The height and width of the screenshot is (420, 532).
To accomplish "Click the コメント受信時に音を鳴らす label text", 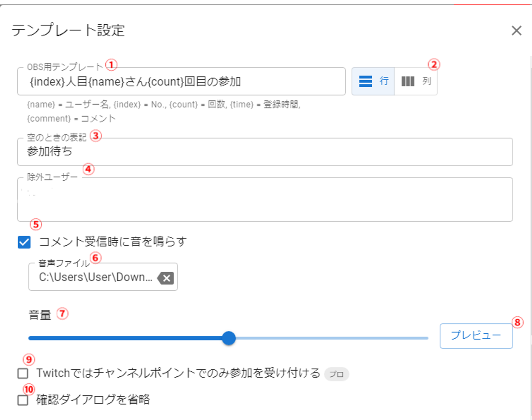I will (113, 242).
